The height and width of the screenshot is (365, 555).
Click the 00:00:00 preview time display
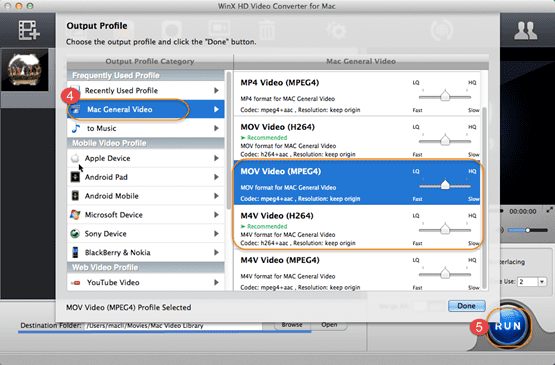pos(523,211)
